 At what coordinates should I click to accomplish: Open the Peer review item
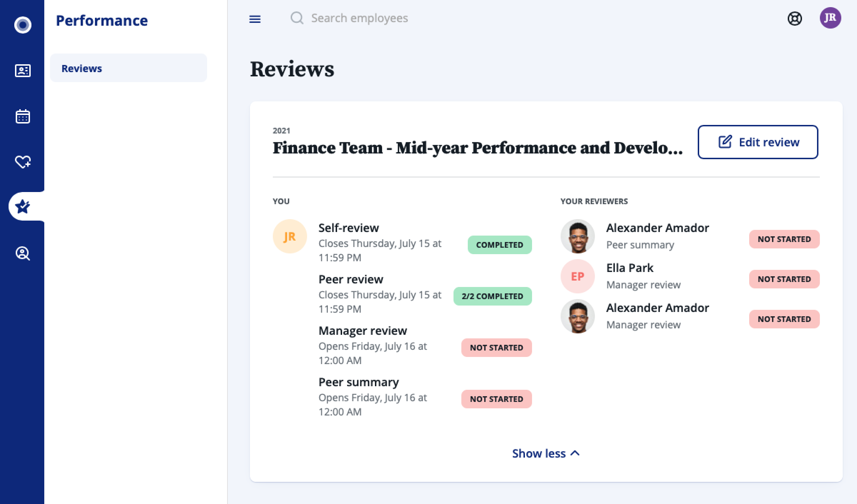[351, 279]
